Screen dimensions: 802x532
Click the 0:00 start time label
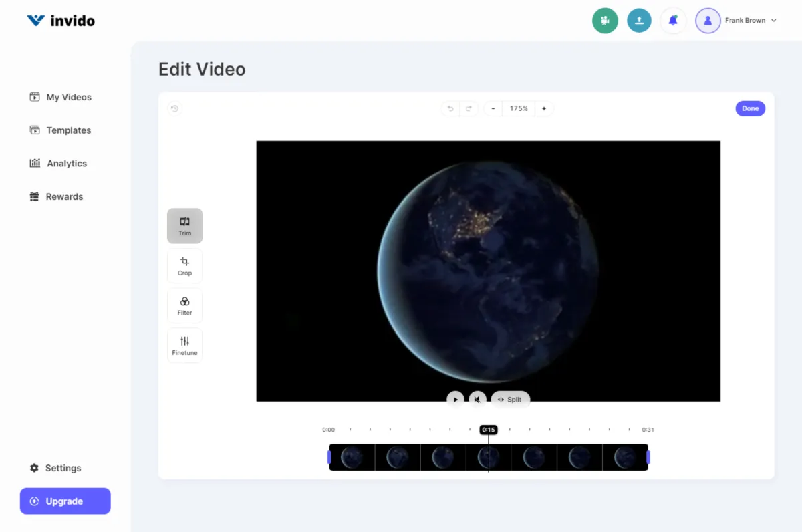(x=328, y=430)
